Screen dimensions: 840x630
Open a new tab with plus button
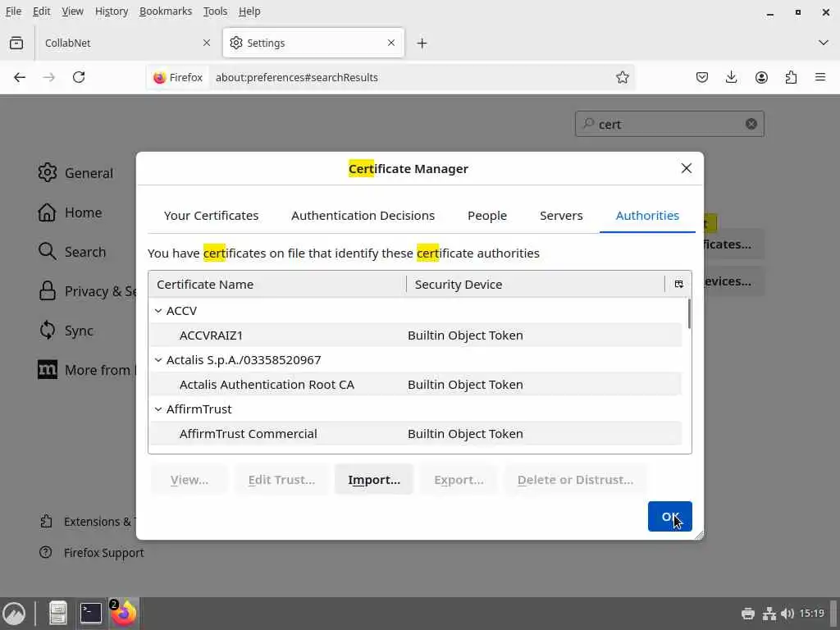tap(422, 43)
